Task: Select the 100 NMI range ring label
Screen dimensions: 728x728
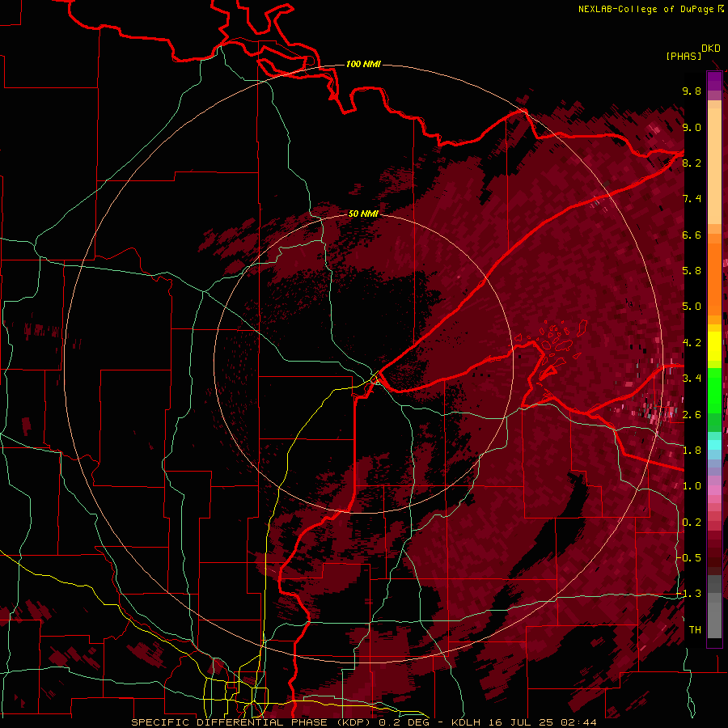Action: [363, 64]
